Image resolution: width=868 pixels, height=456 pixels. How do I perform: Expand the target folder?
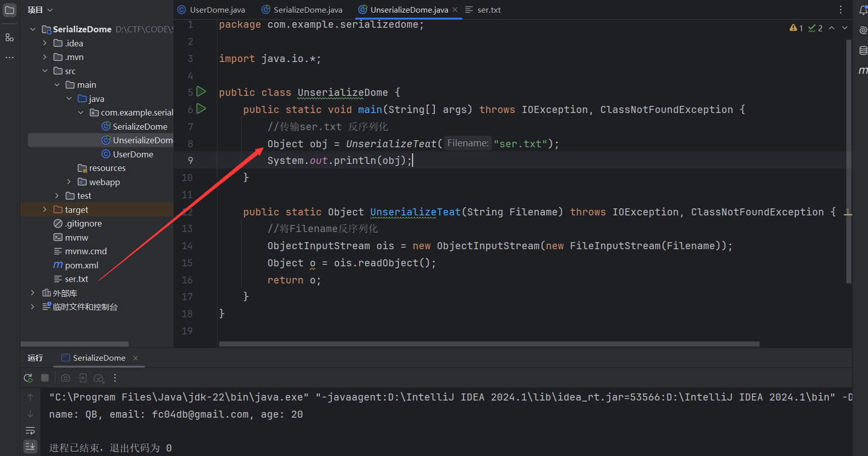pos(45,210)
